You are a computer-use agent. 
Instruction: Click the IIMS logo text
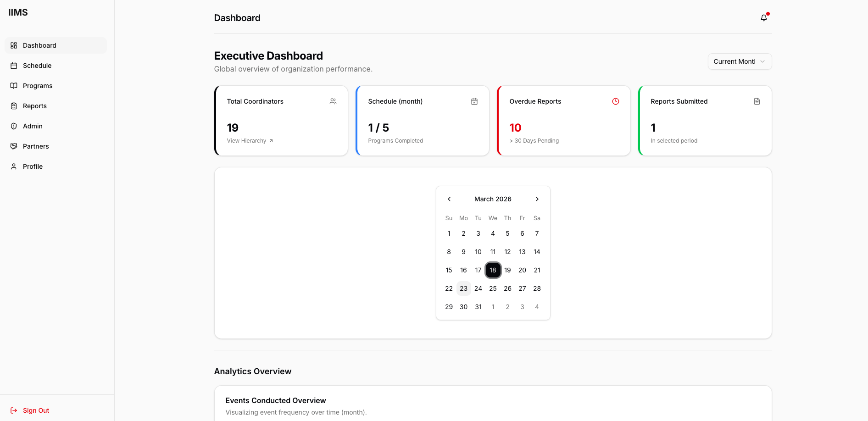click(x=18, y=12)
